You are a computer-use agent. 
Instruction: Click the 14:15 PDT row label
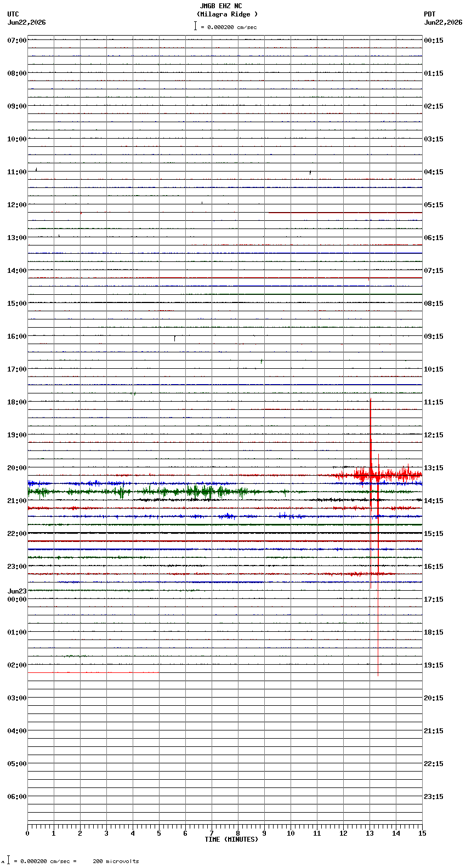point(434,501)
